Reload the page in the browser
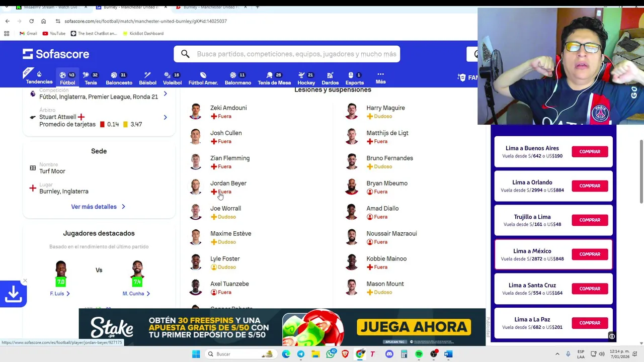This screenshot has width=644, height=362. click(x=31, y=21)
